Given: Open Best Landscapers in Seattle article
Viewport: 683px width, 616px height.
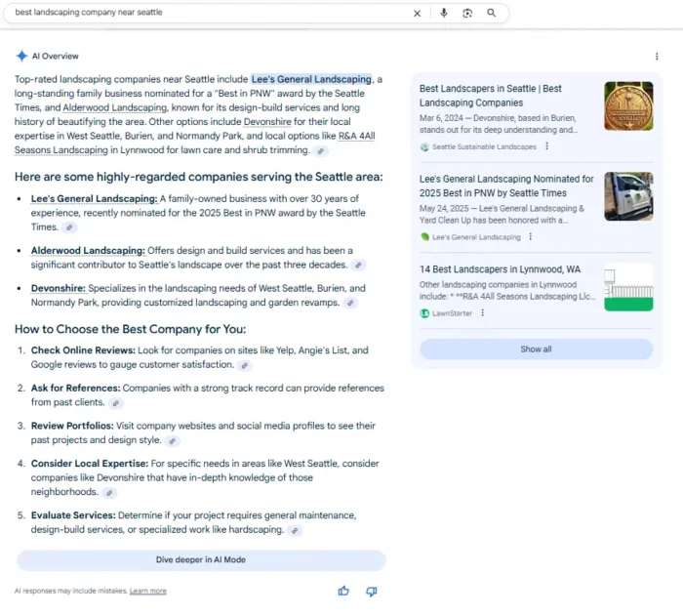Looking at the screenshot, I should [x=491, y=95].
